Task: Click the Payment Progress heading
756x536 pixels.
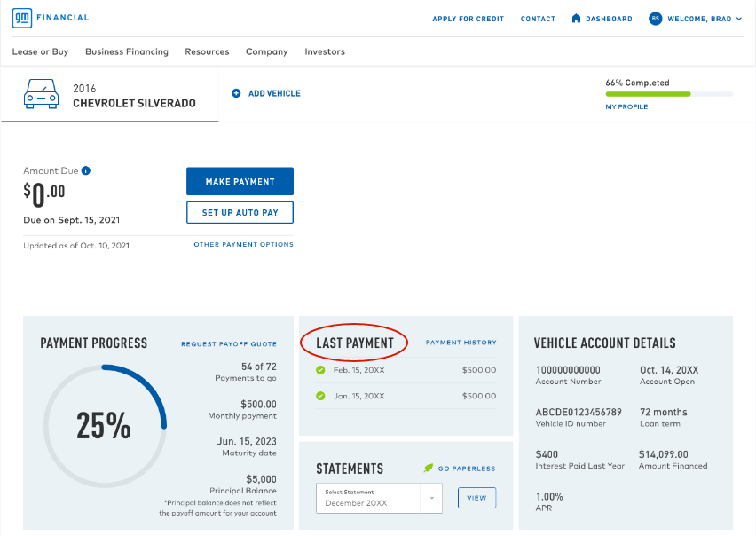Action: click(x=93, y=343)
